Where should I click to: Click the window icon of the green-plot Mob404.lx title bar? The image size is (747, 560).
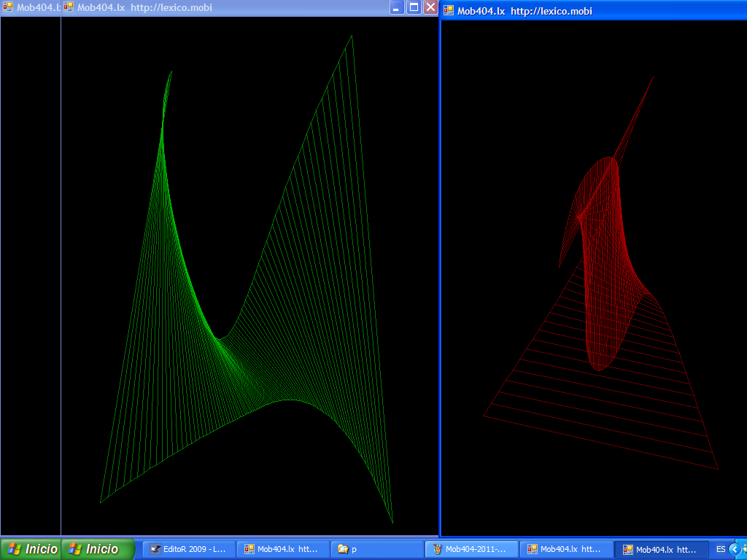coord(69,7)
